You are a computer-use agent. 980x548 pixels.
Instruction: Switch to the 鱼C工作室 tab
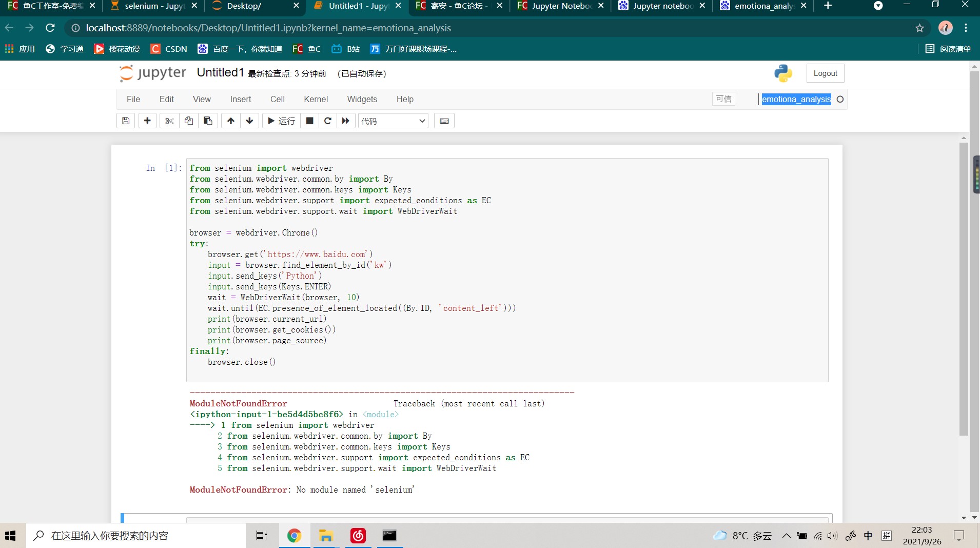click(51, 6)
